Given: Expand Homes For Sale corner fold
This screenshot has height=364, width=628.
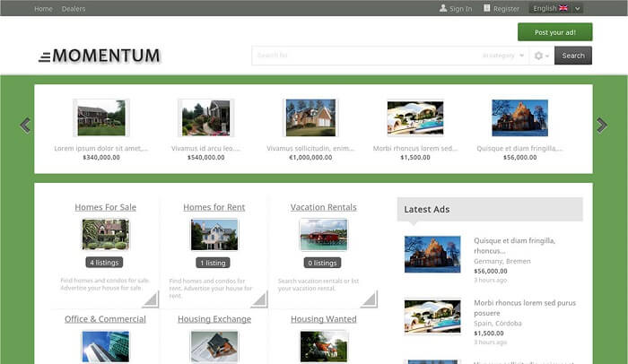Looking at the screenshot, I should pyautogui.click(x=150, y=299).
